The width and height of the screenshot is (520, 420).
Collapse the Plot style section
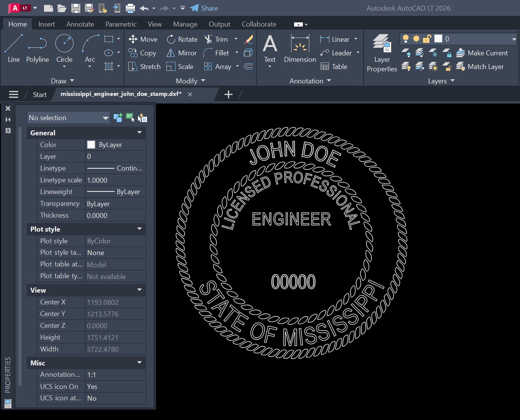(139, 229)
